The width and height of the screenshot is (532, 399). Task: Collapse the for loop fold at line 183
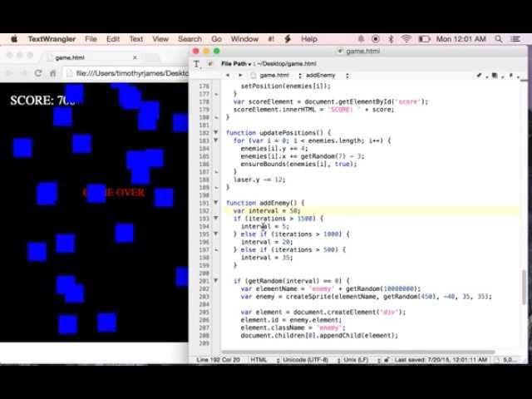coord(216,140)
